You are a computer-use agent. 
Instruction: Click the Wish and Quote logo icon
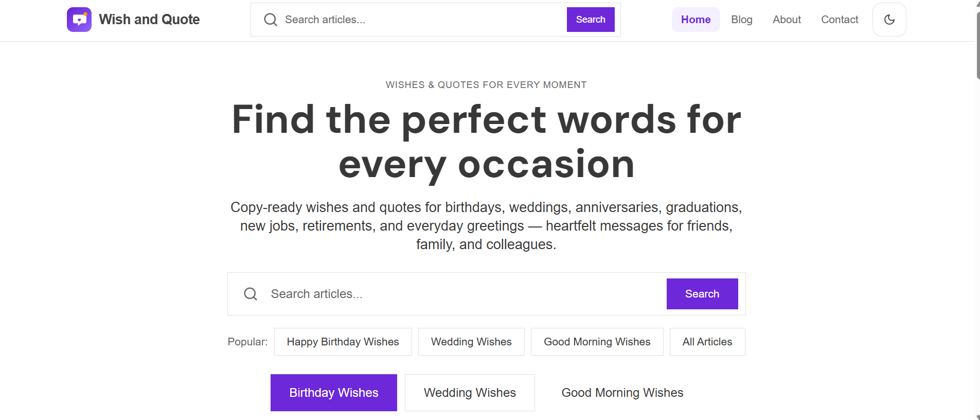click(79, 20)
